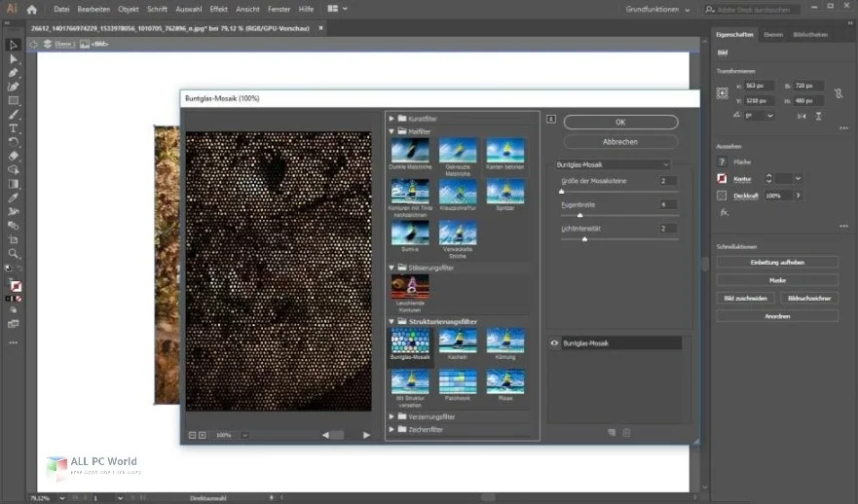This screenshot has width=858, height=504.
Task: Pick the Rectangle tool
Action: pyautogui.click(x=14, y=100)
